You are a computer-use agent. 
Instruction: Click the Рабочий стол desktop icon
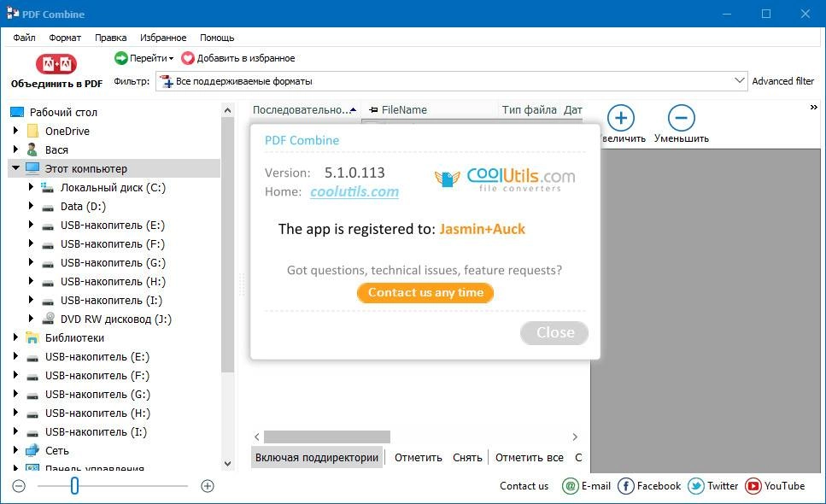point(17,112)
